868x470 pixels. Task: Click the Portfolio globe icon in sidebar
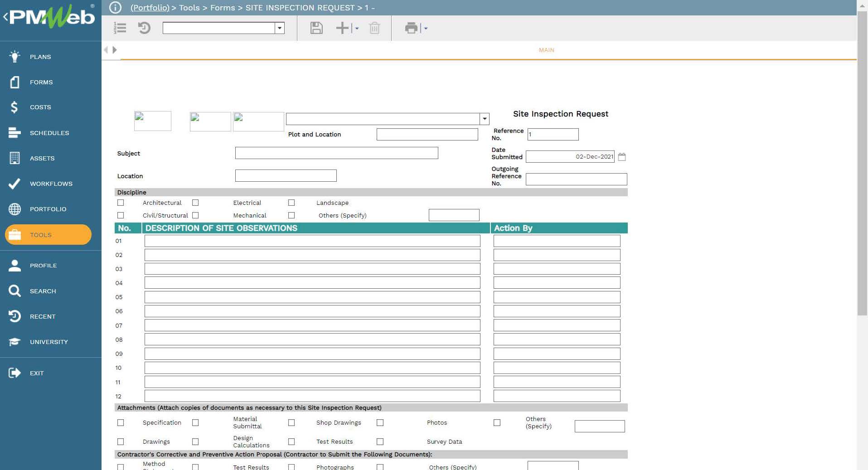click(x=15, y=209)
